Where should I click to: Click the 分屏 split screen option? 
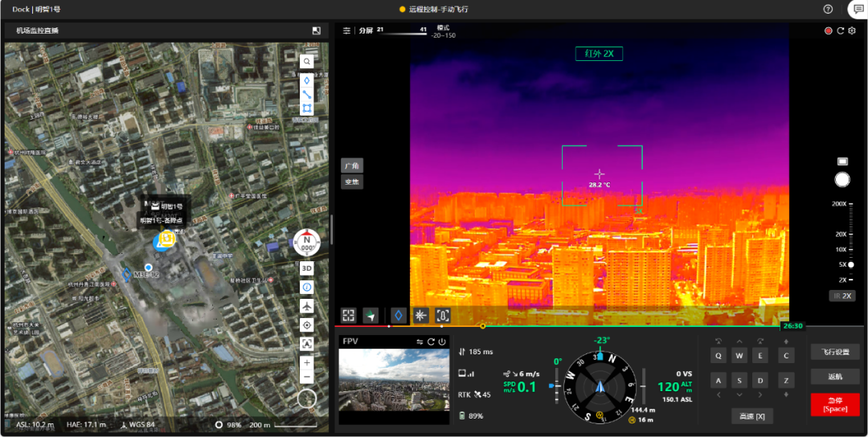[x=366, y=31]
